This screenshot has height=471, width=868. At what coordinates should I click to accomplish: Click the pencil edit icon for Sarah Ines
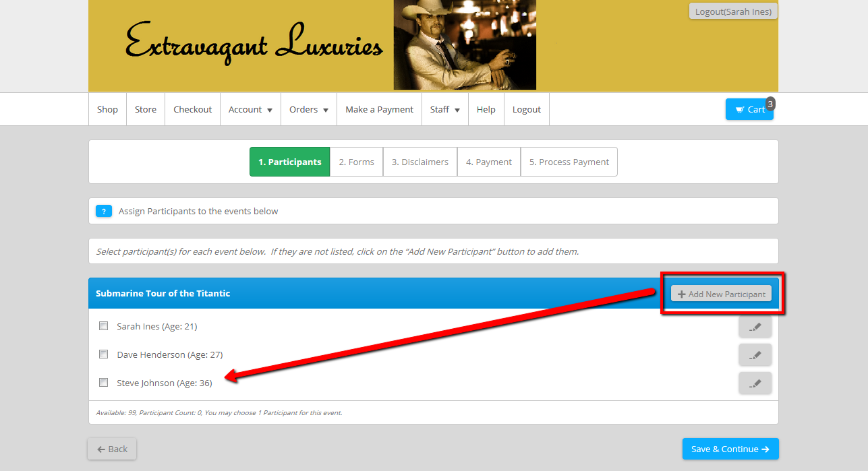(x=755, y=327)
